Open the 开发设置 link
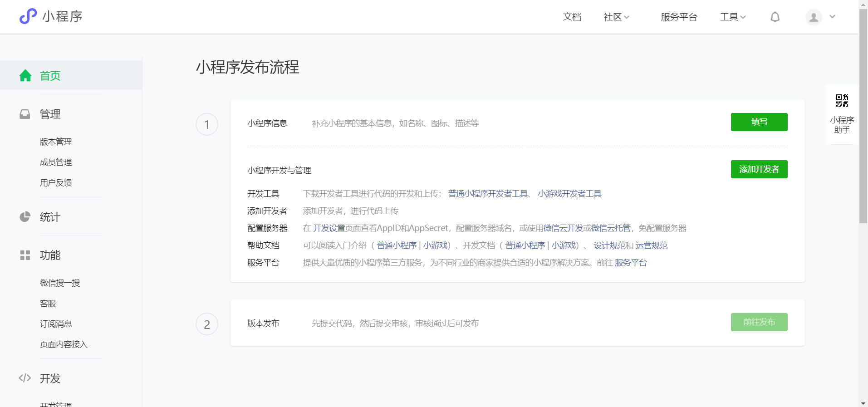 click(x=329, y=228)
